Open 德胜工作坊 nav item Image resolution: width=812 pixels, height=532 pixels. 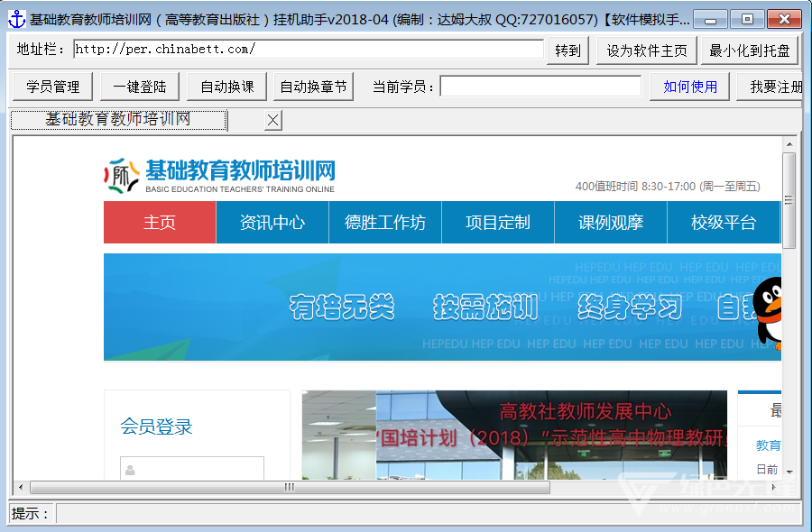[x=384, y=222]
